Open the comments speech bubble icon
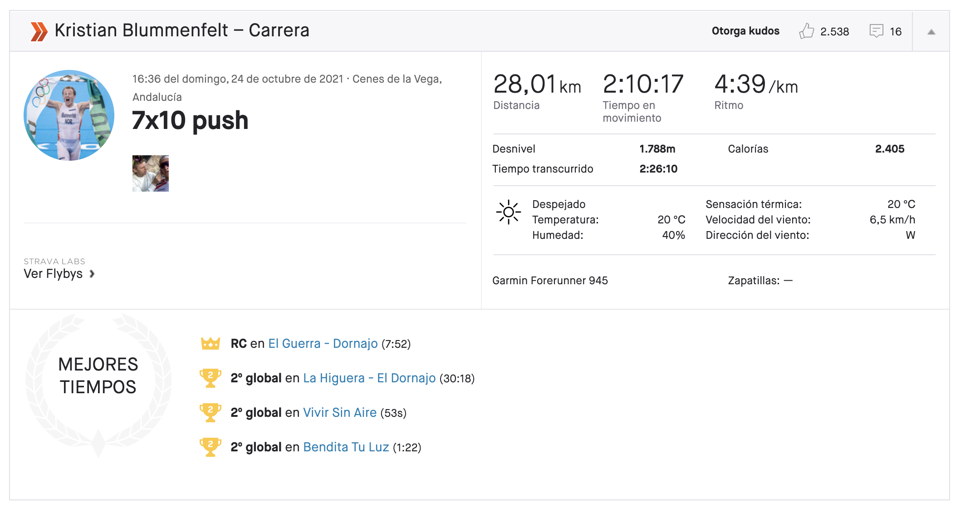The width and height of the screenshot is (980, 514). [x=876, y=31]
